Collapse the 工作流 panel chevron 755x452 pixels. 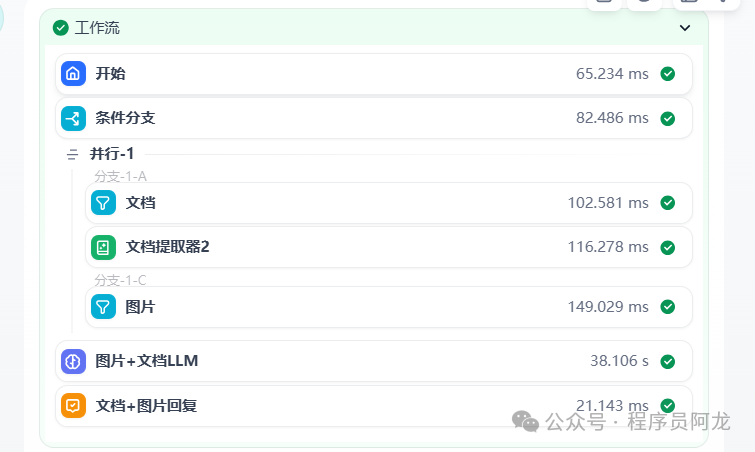(x=685, y=28)
